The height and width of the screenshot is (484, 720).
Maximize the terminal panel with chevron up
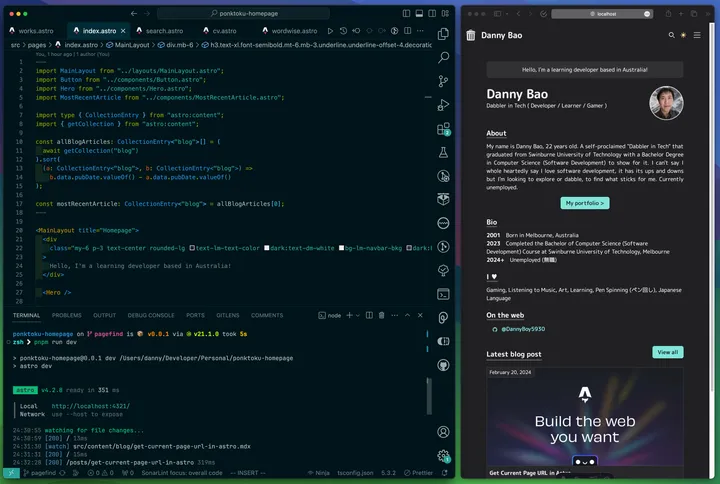[407, 315]
